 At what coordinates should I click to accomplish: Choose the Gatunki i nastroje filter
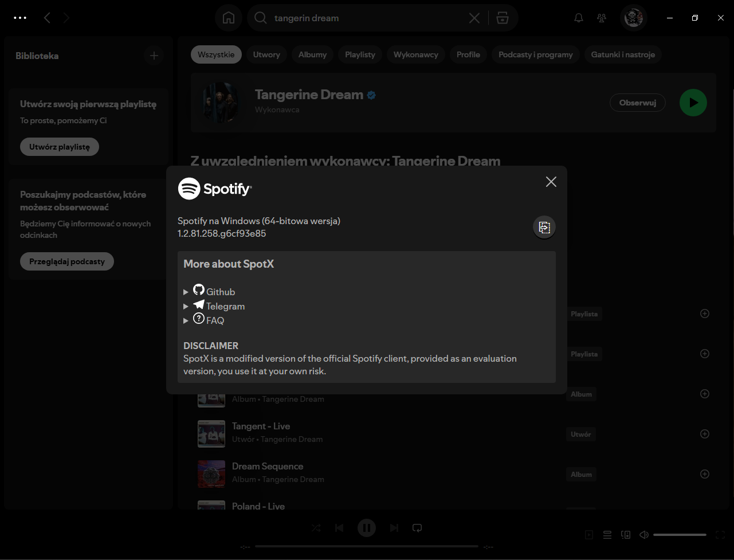(623, 54)
